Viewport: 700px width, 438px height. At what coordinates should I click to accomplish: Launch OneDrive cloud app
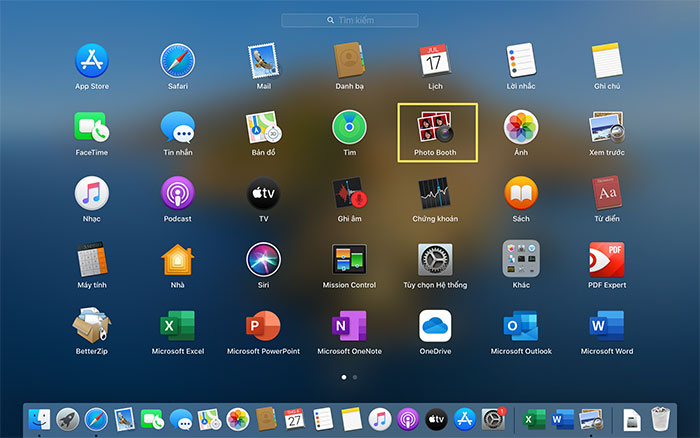pyautogui.click(x=435, y=326)
